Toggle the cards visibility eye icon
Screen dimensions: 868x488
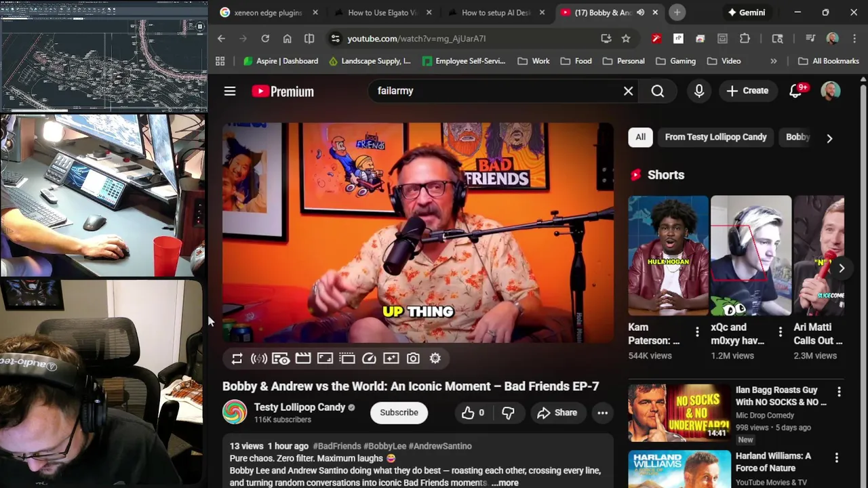[281, 359]
